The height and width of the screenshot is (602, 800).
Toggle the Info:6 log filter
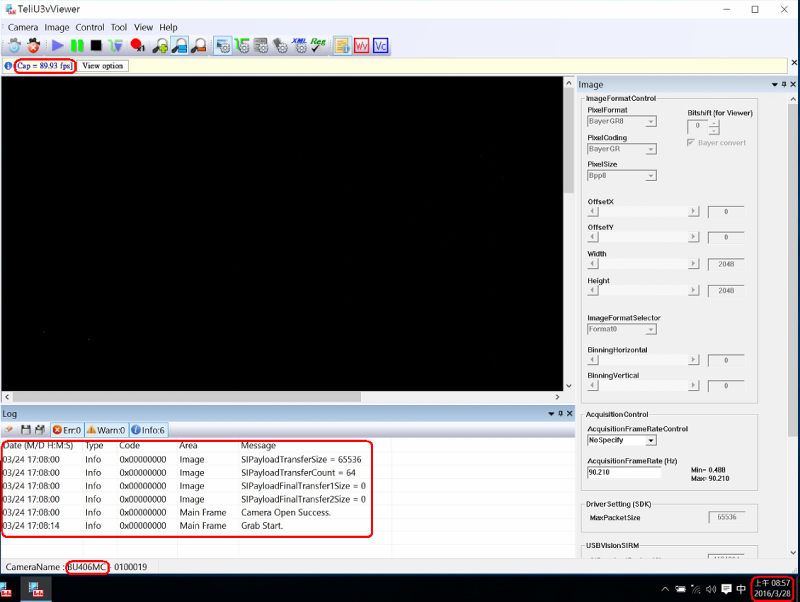[148, 430]
